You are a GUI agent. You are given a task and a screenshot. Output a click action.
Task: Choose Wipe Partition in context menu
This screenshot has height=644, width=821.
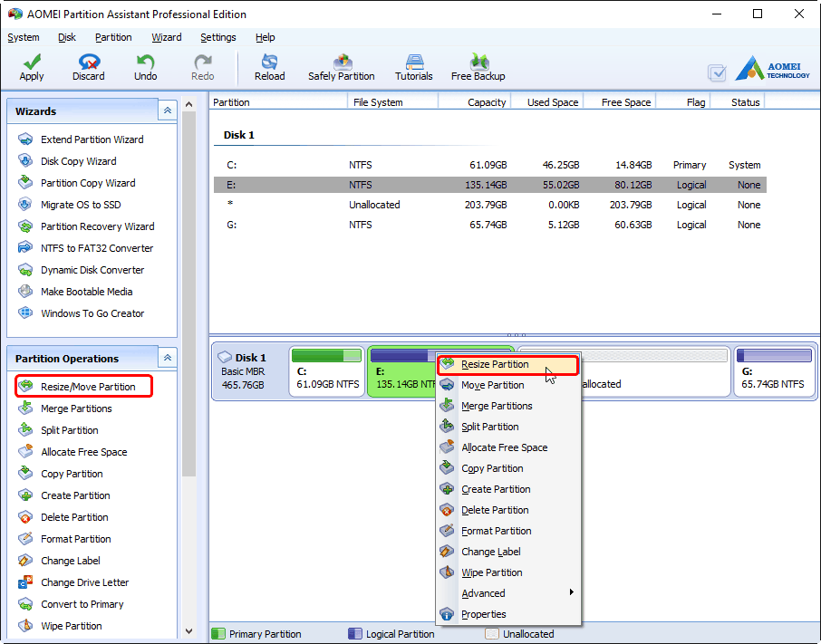[508, 572]
